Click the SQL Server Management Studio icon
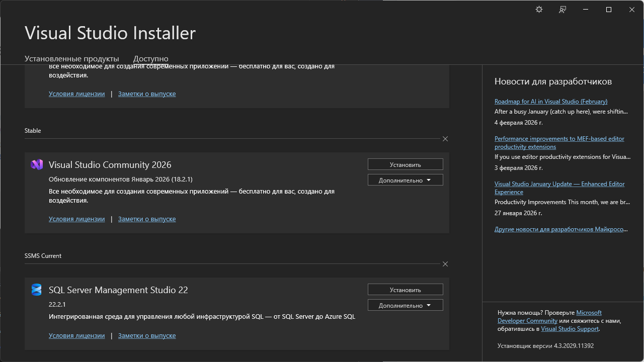 [x=36, y=290]
